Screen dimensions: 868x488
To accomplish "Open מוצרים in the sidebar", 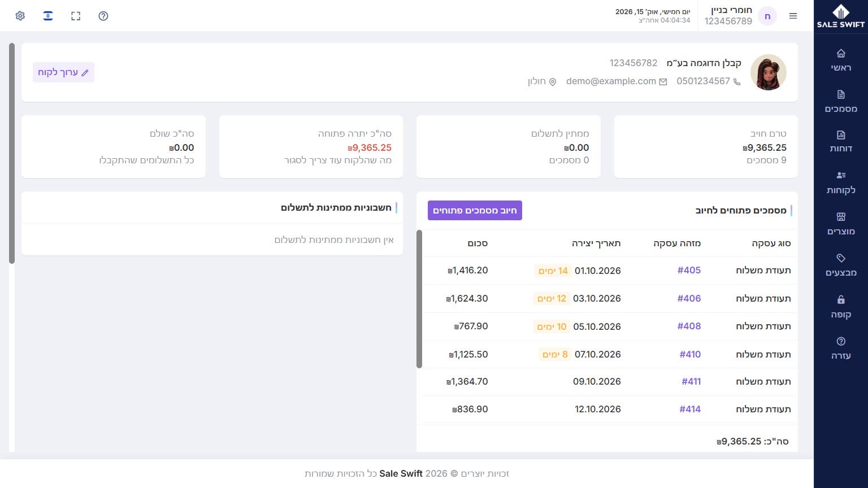I will (841, 224).
